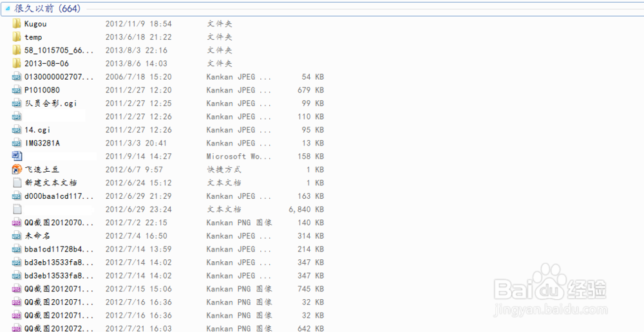
Task: Select file name 未命名
Action: coord(37,235)
